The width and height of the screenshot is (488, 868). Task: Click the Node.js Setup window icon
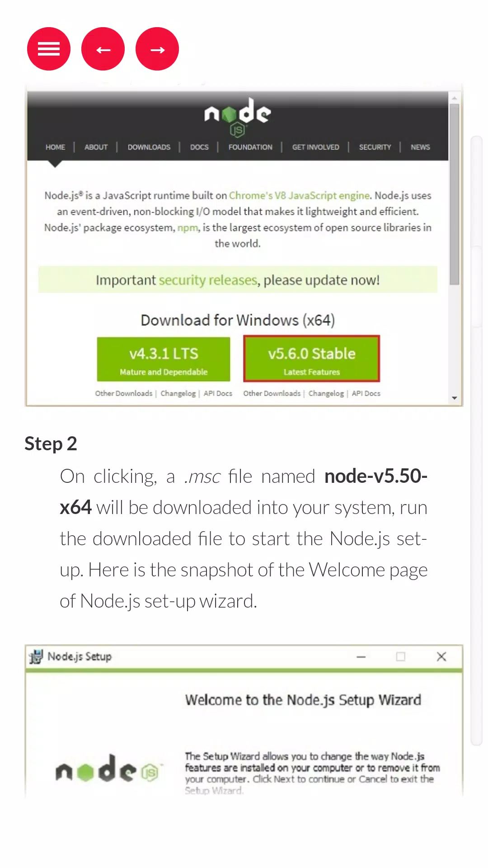pyautogui.click(x=36, y=656)
